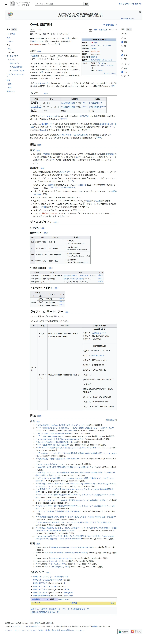Edit the メンバー section
The width and height of the screenshot is (147, 644).
tap(45, 93)
